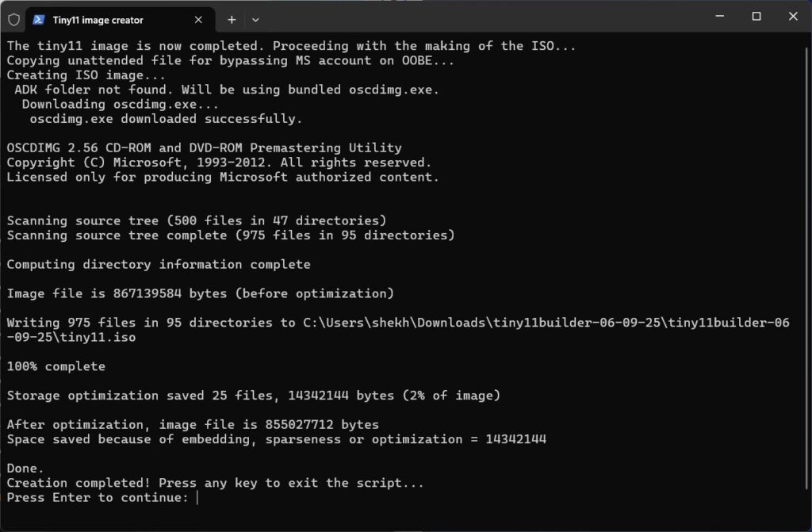The height and width of the screenshot is (532, 812).
Task: Click the Storage optimization saved message
Action: click(252, 395)
